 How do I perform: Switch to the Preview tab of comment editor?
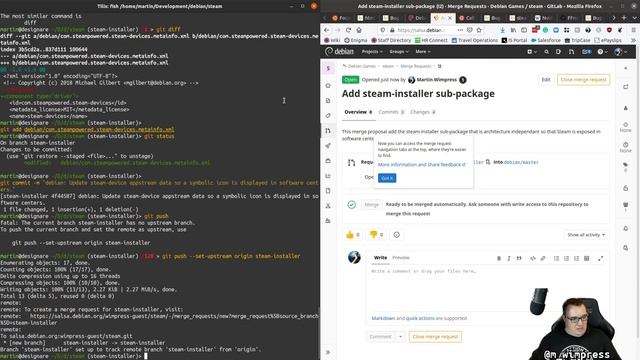click(401, 258)
